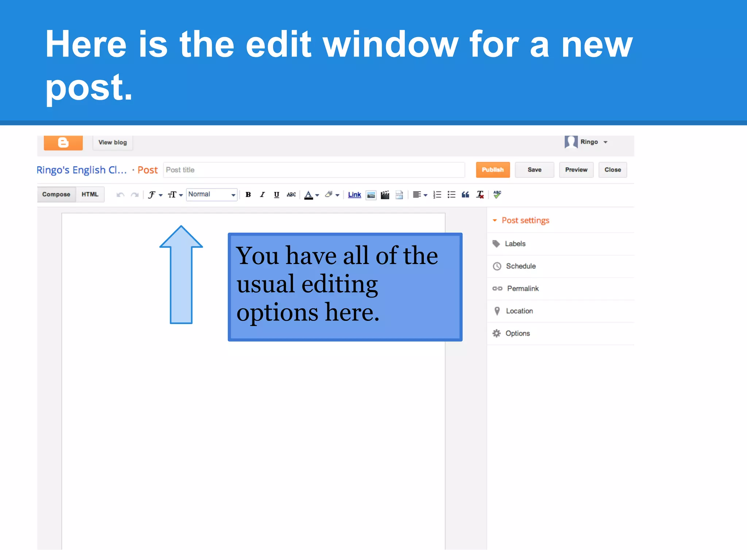Click the Undo arrow icon
This screenshot has height=560, width=747.
(x=120, y=195)
